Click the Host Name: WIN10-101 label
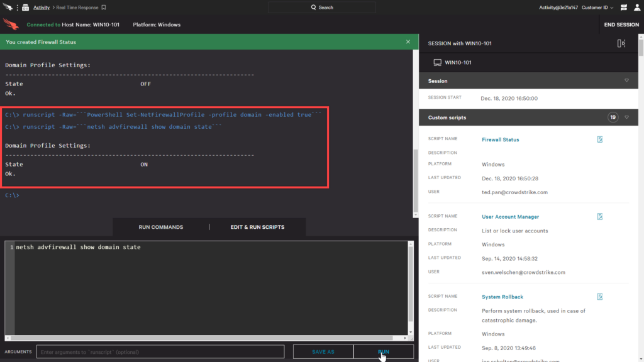Screen dimensions: 644x362 coord(91,25)
